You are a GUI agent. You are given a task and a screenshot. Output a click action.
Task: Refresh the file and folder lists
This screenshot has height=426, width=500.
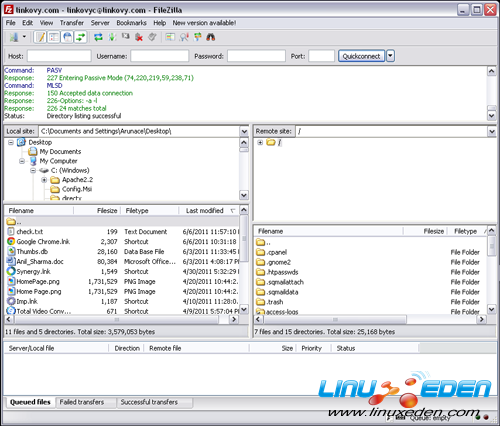(98, 37)
